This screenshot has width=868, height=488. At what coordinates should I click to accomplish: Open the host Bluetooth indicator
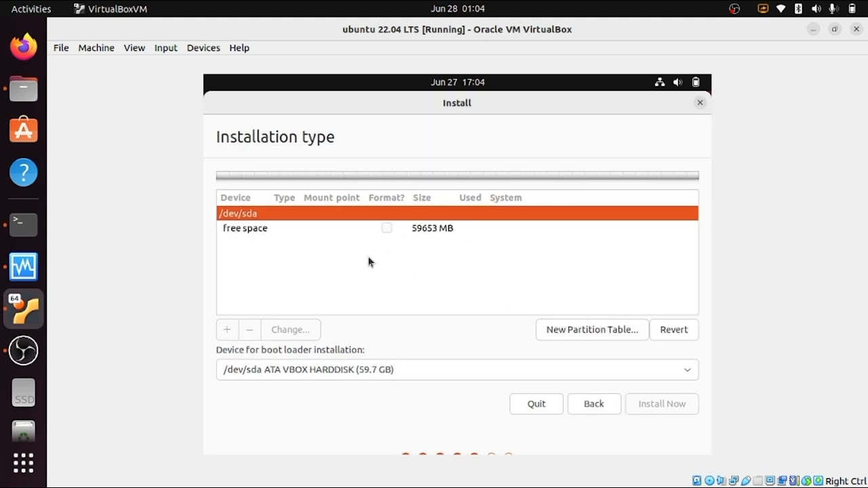coord(799,9)
